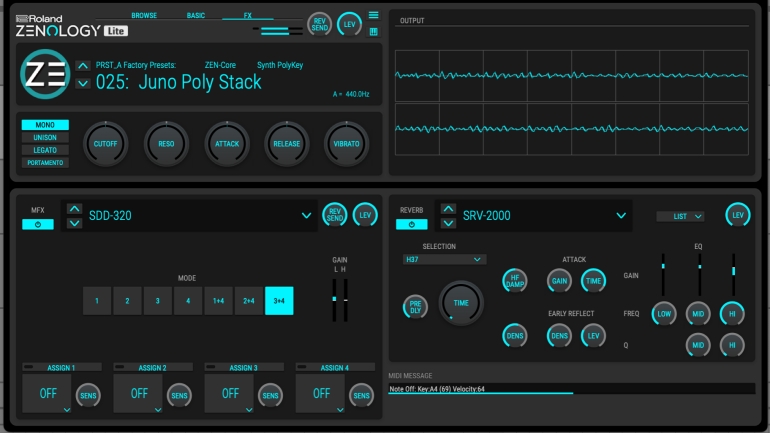Select delay mode 2+4
770x433 pixels.
(248, 300)
